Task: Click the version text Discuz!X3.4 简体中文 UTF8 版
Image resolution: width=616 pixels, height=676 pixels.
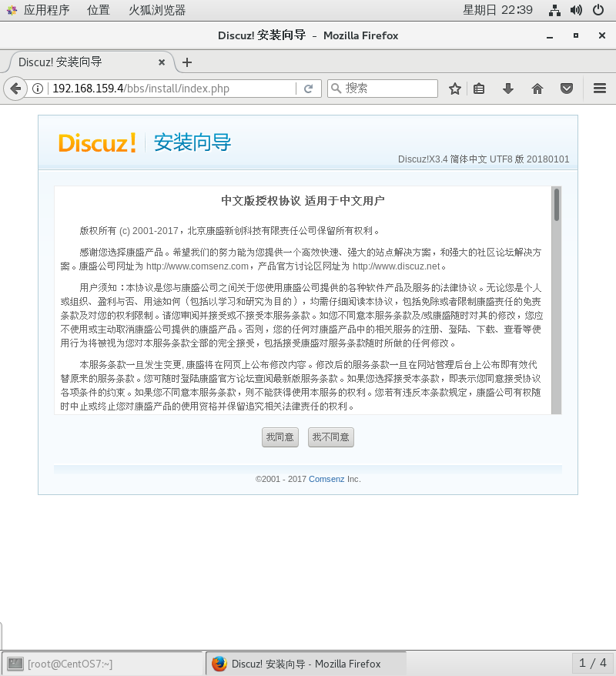Action: tap(460, 159)
